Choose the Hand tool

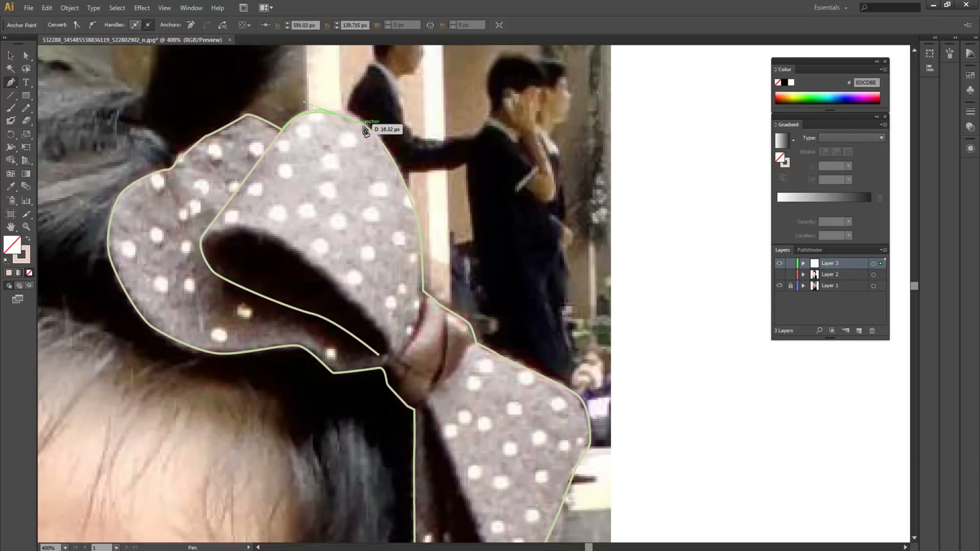click(11, 227)
